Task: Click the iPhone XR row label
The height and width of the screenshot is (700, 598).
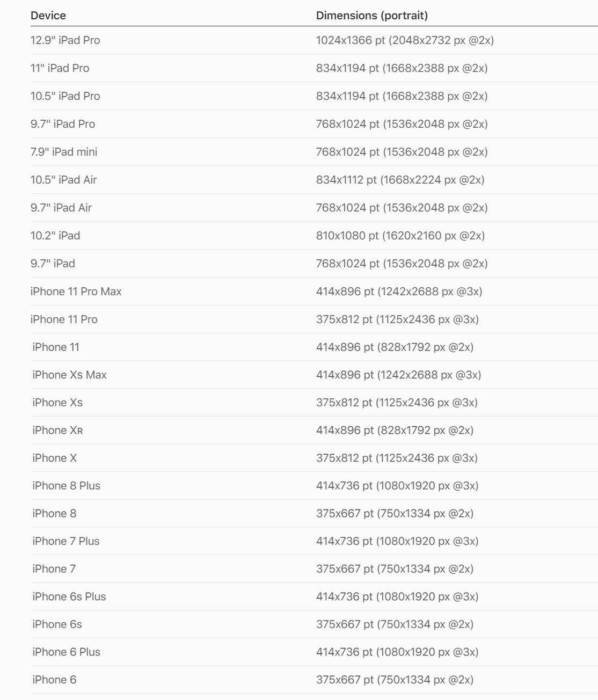Action: click(57, 431)
